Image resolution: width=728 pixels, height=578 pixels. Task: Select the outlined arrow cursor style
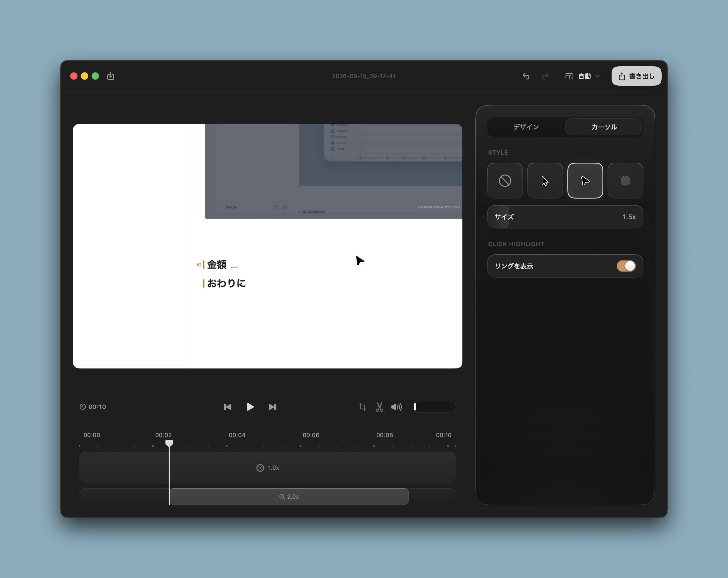pyautogui.click(x=545, y=181)
